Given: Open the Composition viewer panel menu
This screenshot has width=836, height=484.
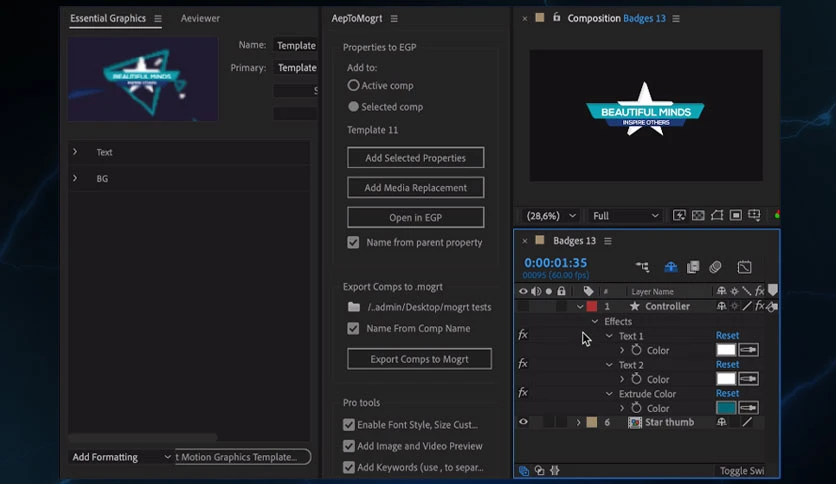Looking at the screenshot, I should coord(676,19).
